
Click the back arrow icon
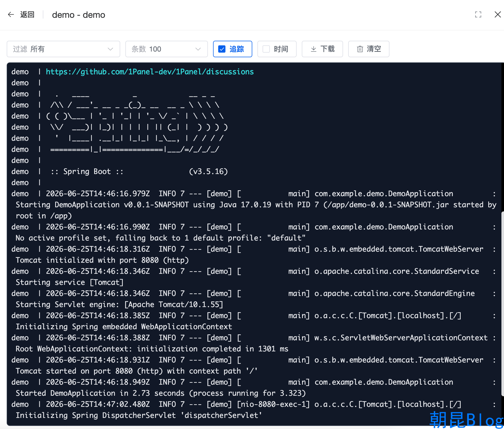point(11,14)
